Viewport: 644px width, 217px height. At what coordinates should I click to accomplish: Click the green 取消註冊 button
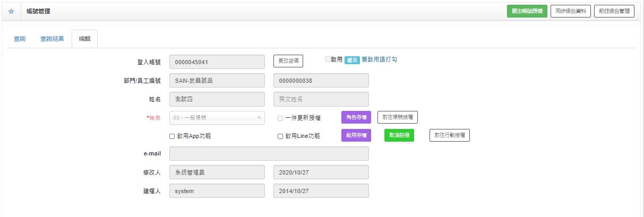pyautogui.click(x=399, y=135)
